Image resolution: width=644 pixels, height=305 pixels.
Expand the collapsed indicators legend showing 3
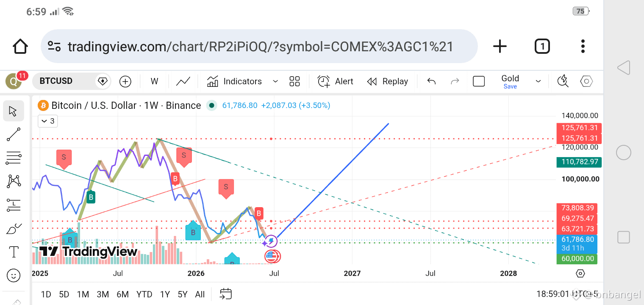tap(47, 121)
